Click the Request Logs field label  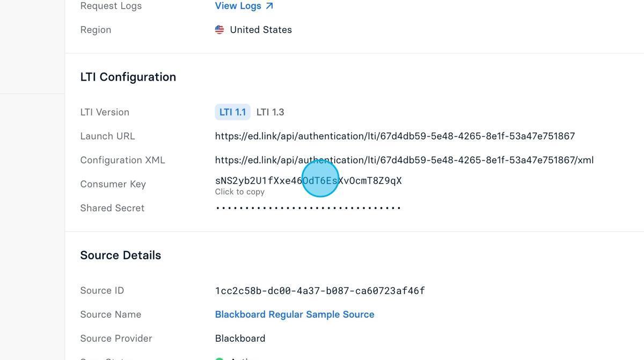[x=111, y=6]
